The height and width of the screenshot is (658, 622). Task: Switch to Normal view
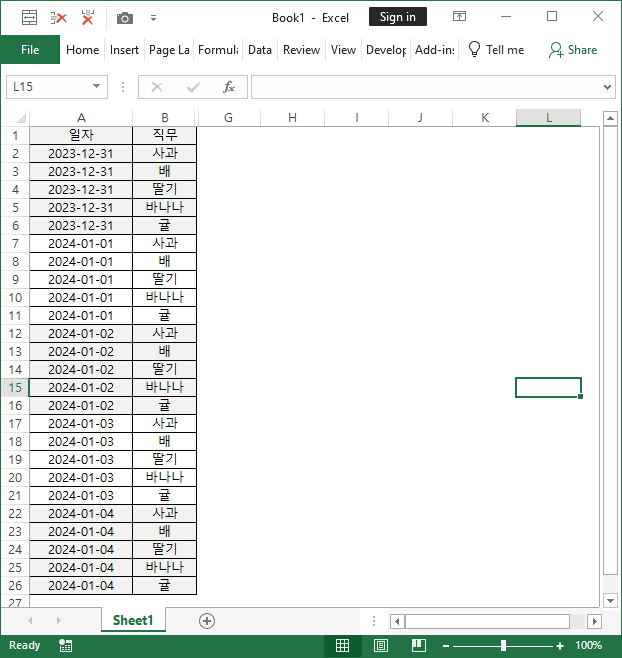coord(342,645)
